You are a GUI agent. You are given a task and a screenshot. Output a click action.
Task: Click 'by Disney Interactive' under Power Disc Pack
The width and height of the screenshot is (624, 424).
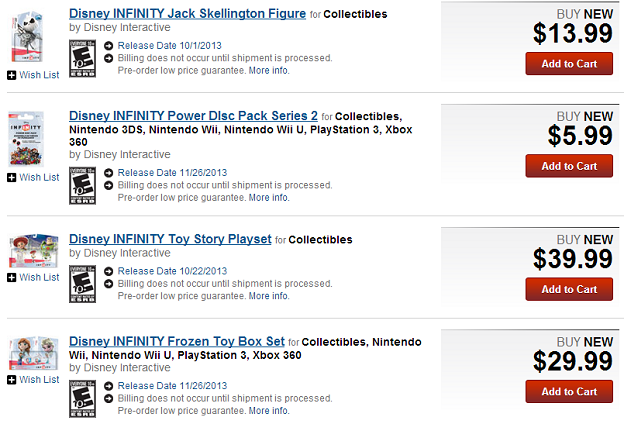coord(120,154)
